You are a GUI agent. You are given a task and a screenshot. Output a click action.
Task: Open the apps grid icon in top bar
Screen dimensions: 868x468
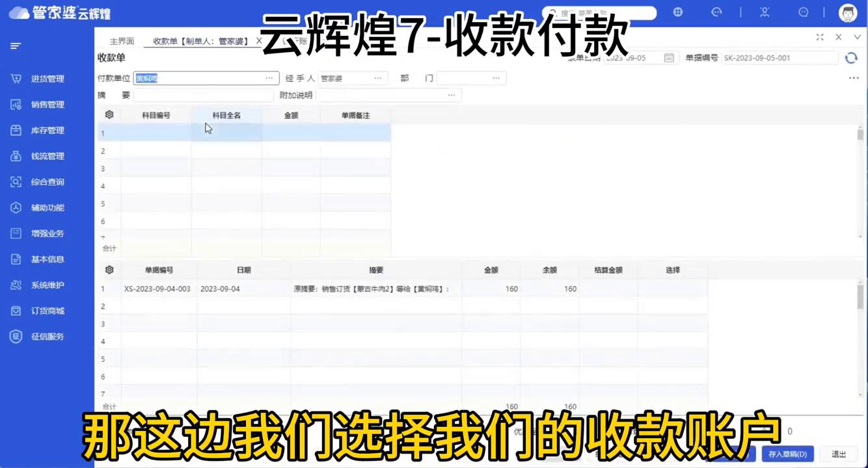point(677,12)
